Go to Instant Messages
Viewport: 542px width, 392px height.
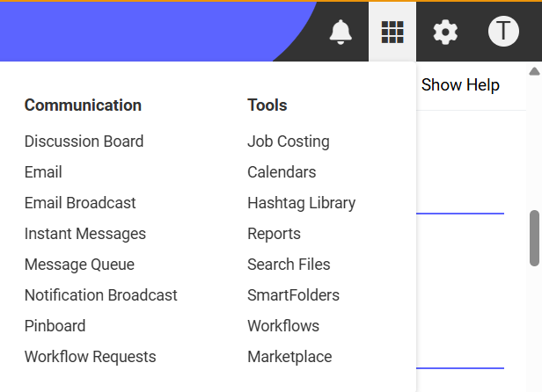pyautogui.click(x=85, y=234)
